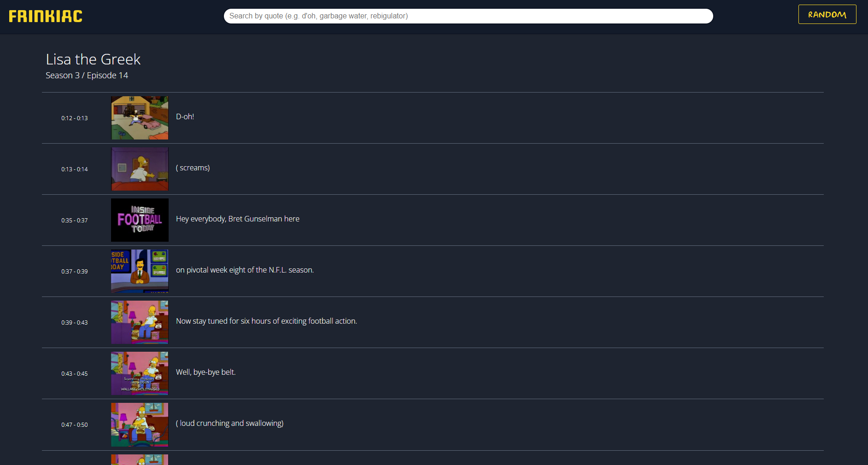Click timestamp 0:37 - 0:39
The width and height of the screenshot is (868, 465).
pos(75,272)
